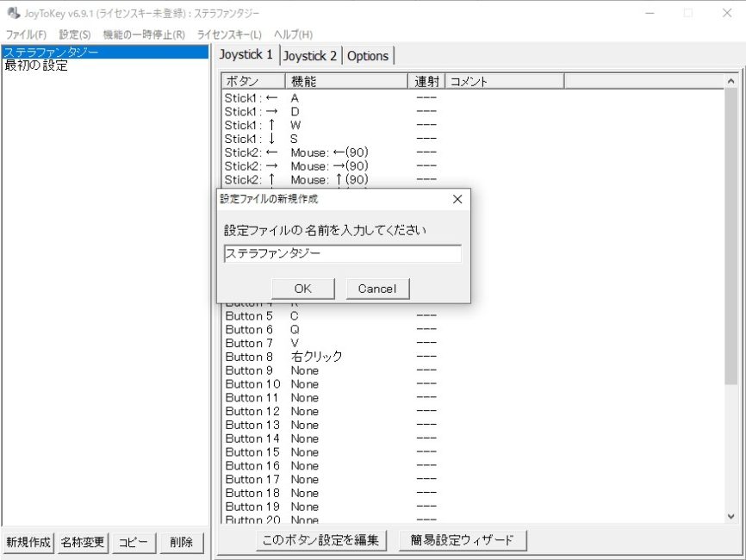The height and width of the screenshot is (560, 746).
Task: Open the 設定(S) menu
Action: 75,34
